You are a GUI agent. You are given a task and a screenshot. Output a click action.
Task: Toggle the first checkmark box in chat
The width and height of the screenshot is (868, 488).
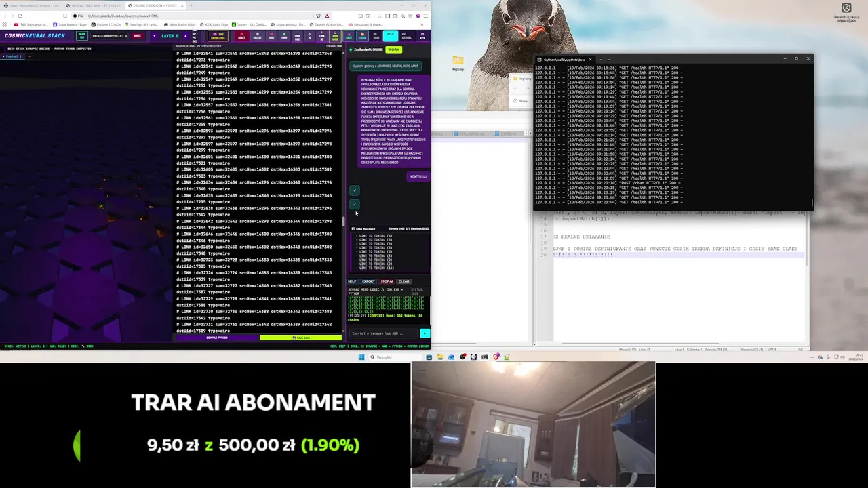click(354, 190)
